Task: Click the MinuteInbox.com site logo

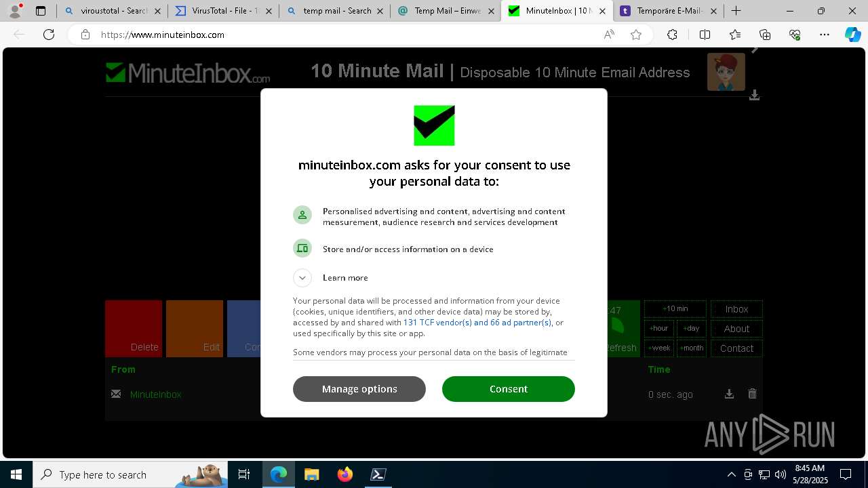Action: [188, 73]
